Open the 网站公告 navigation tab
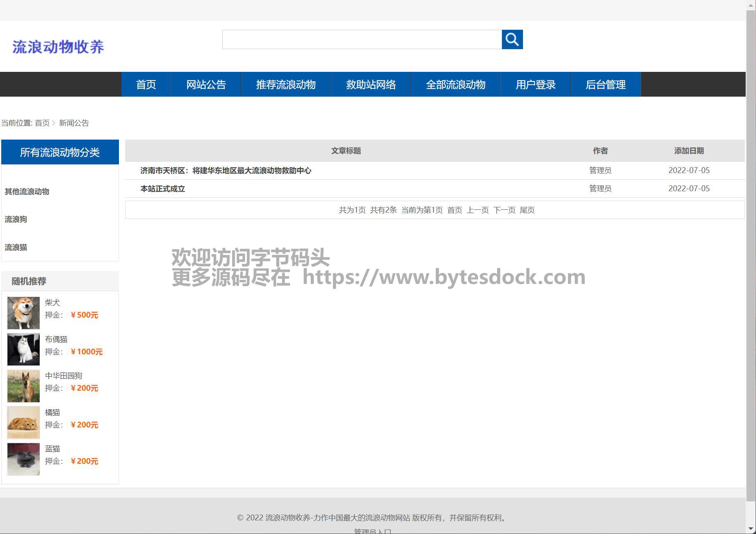This screenshot has height=534, width=756. pyautogui.click(x=206, y=85)
